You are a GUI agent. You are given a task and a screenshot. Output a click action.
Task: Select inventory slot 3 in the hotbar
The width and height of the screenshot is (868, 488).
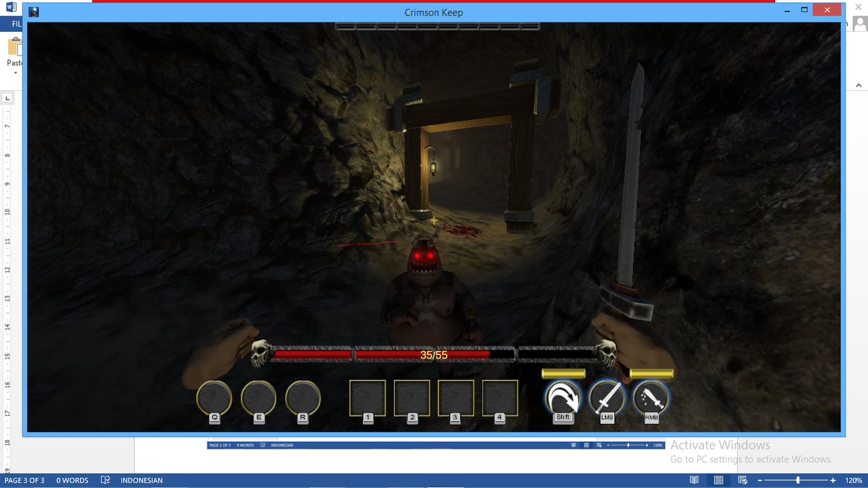[x=456, y=398]
